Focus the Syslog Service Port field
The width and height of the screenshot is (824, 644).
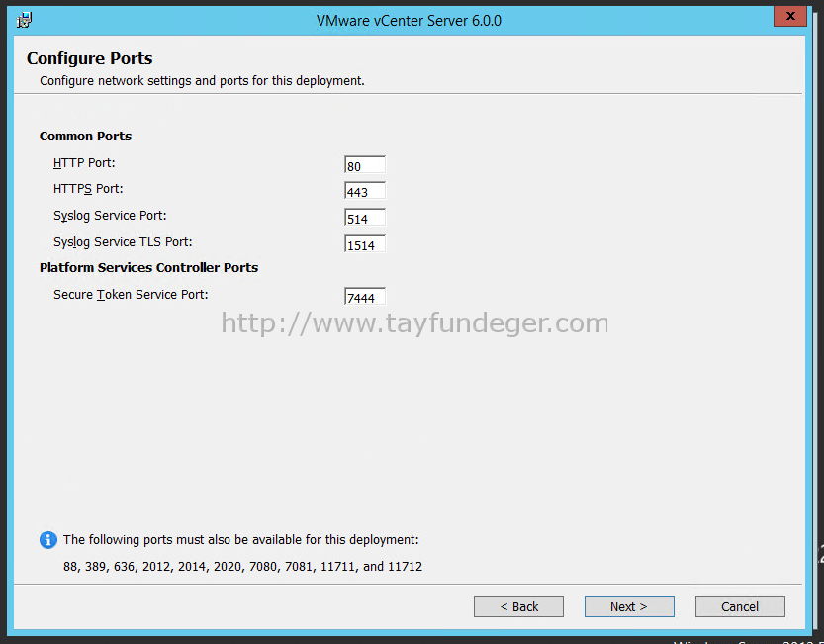[x=365, y=218]
